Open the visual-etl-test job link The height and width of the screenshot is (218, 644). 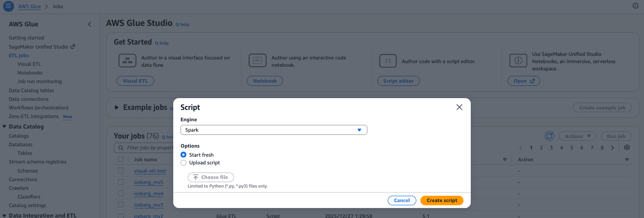[x=150, y=171]
